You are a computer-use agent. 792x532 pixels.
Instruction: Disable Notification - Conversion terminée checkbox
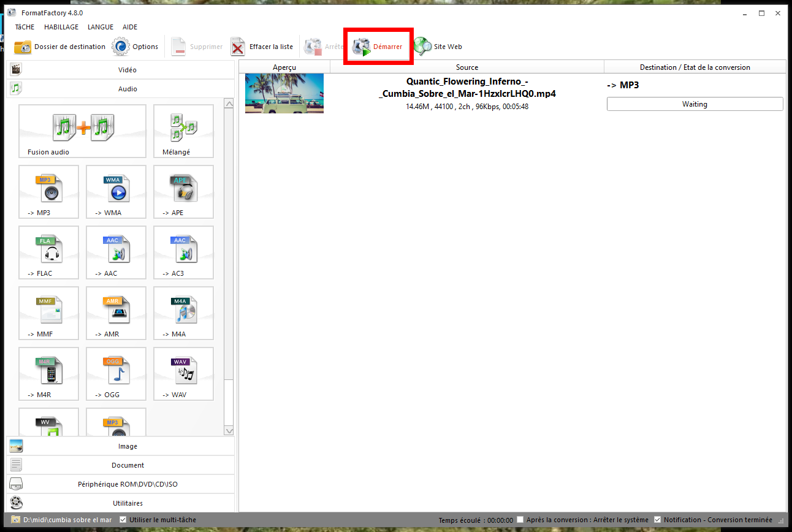point(658,520)
